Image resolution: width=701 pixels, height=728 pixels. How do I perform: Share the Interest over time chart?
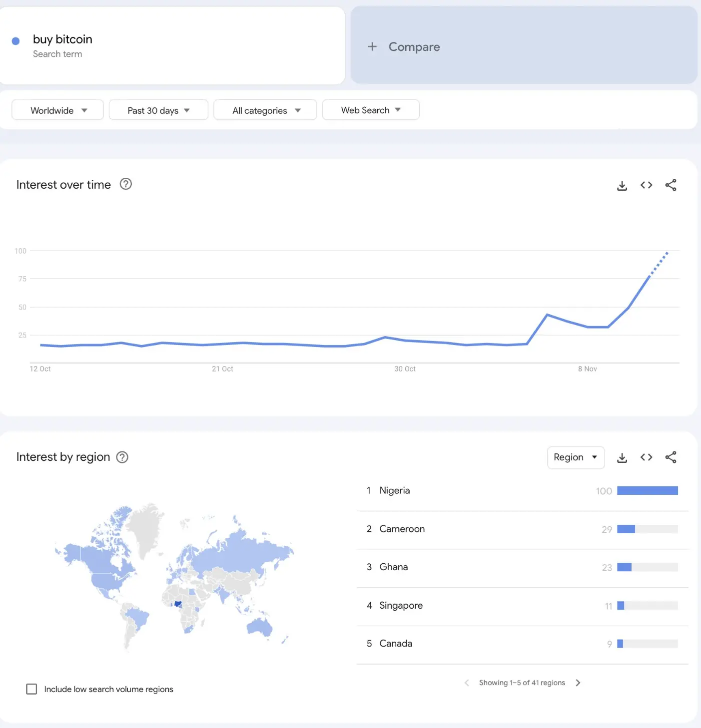671,185
